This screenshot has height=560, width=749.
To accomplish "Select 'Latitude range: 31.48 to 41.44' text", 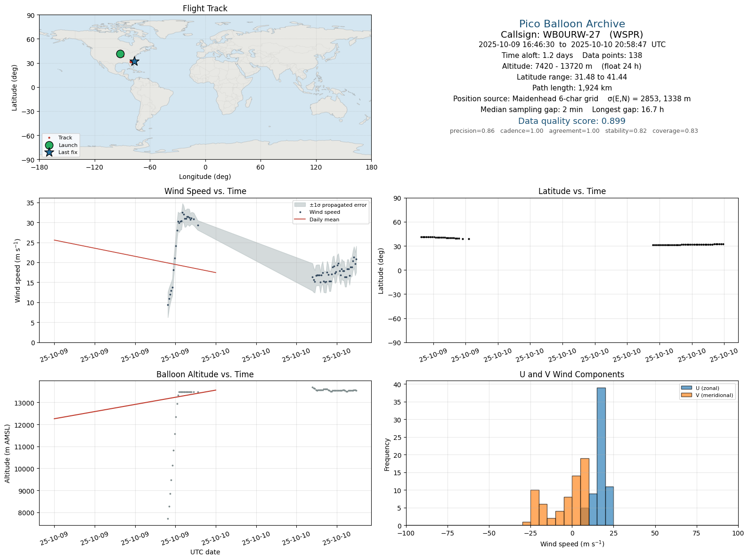I will point(572,77).
